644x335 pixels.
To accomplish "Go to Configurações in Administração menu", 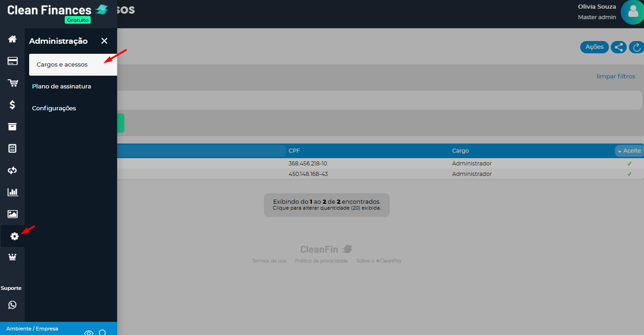I will (x=54, y=108).
